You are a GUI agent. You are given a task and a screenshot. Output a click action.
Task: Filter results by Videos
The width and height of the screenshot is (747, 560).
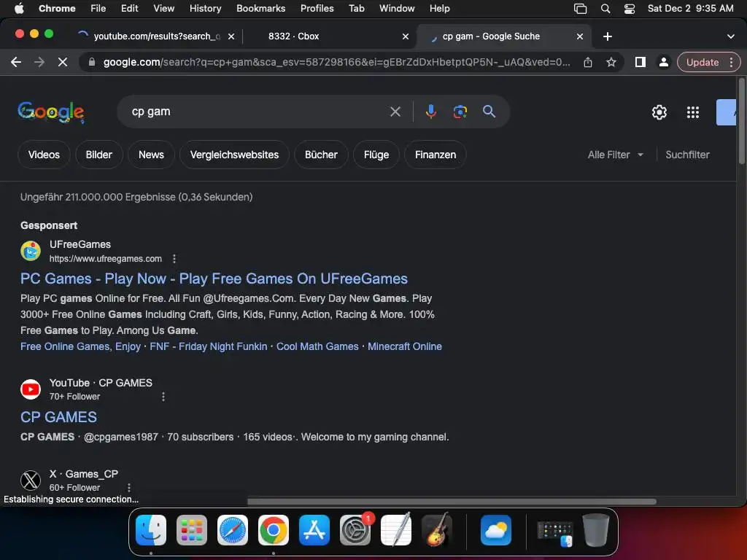(44, 155)
